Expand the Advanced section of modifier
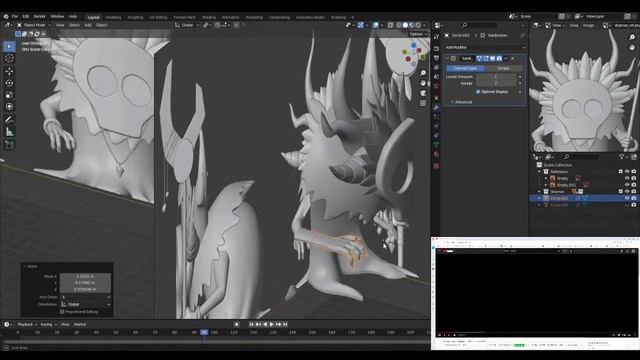640x360 pixels. tap(461, 102)
